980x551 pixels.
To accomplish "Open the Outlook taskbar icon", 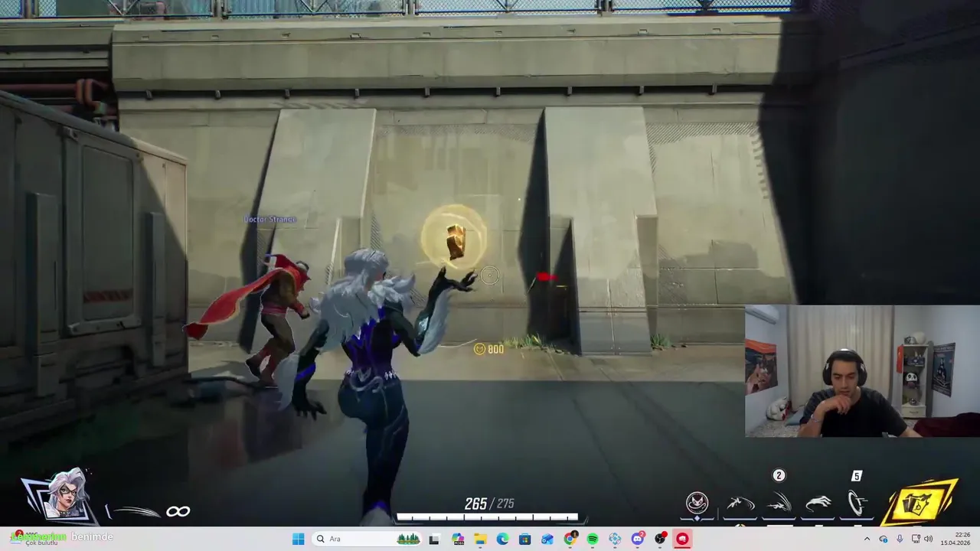I will [547, 539].
